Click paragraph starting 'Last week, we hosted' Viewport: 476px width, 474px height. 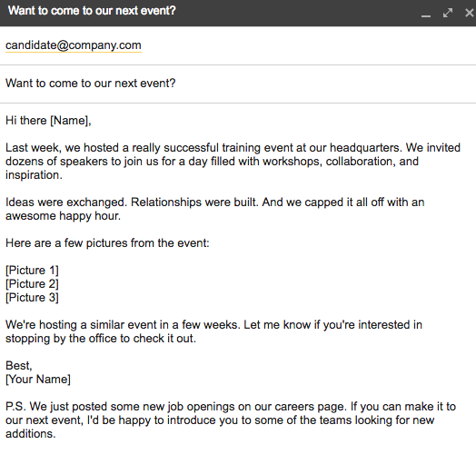(233, 161)
